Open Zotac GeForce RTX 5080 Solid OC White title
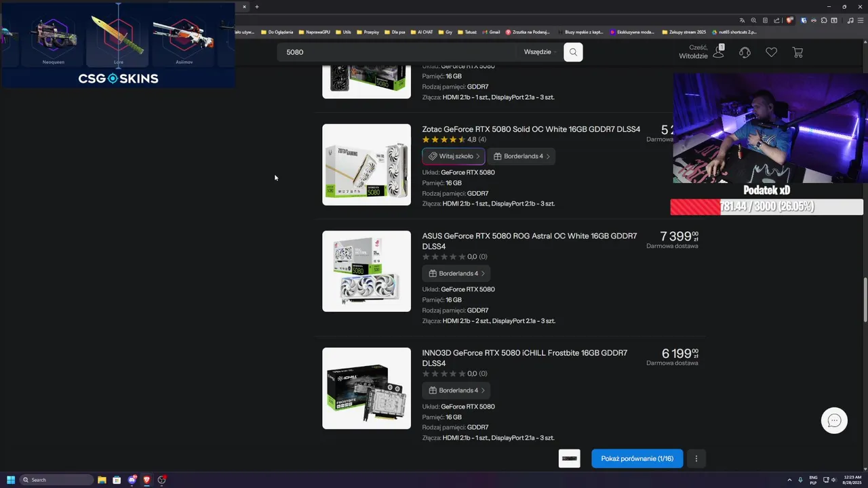The image size is (868, 488). [531, 129]
